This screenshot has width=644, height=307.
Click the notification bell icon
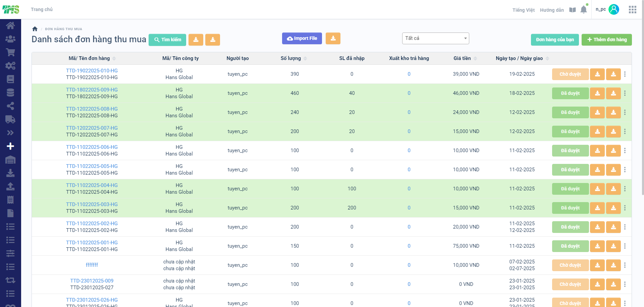(584, 9)
